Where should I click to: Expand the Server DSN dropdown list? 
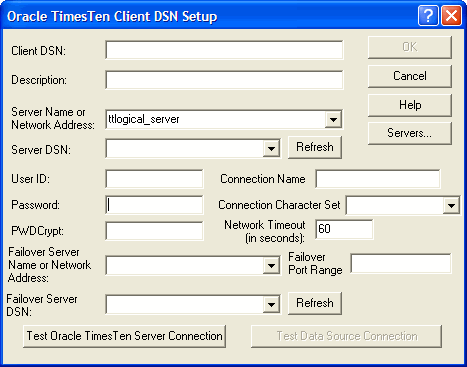(x=271, y=148)
